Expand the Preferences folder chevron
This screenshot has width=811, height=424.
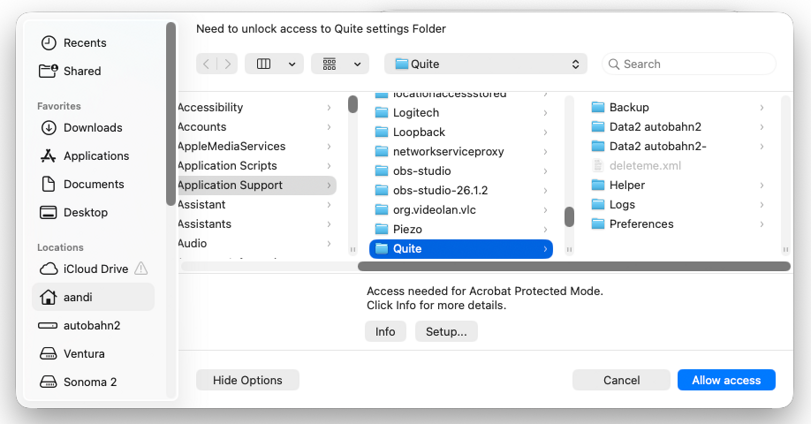[761, 224]
